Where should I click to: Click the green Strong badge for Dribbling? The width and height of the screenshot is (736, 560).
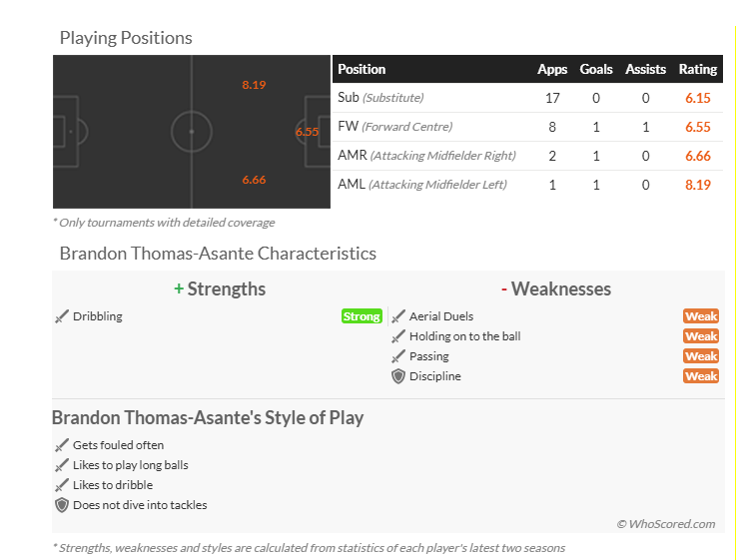[362, 316]
